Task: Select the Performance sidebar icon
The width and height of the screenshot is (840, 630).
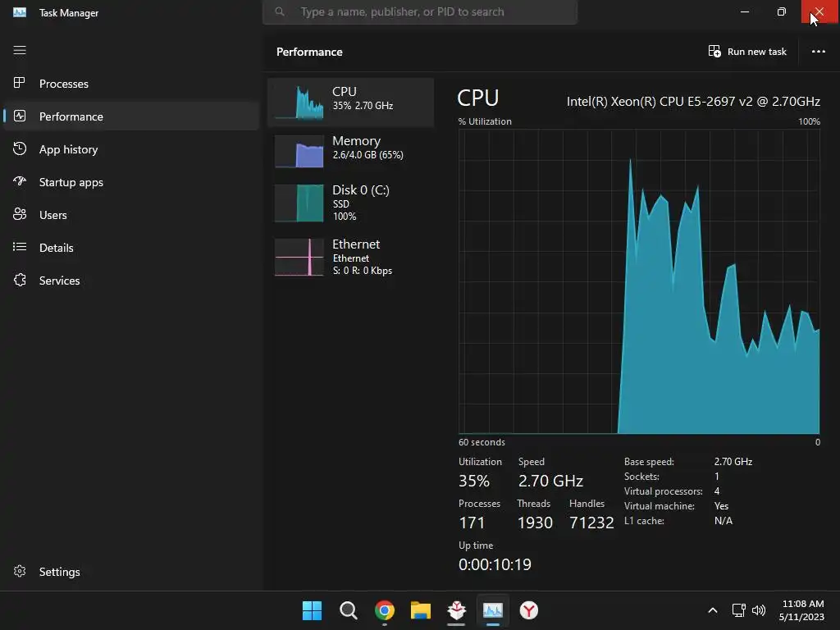Action: pyautogui.click(x=20, y=116)
